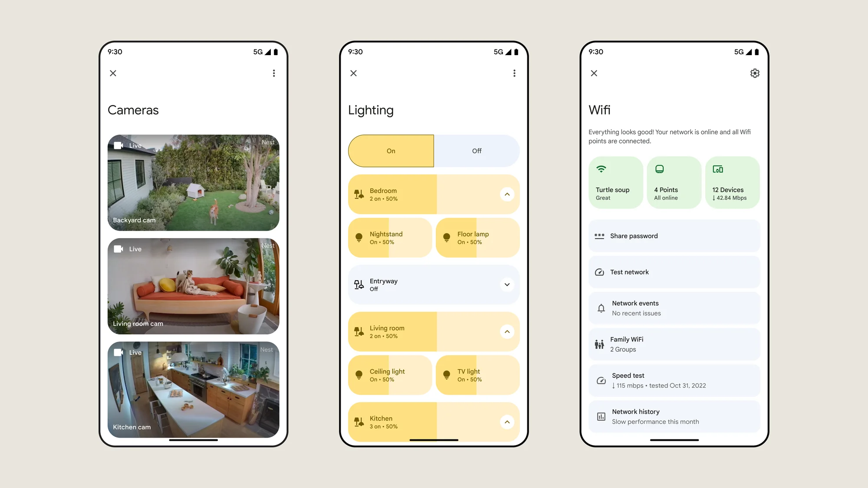Open the three-dot menu on Cameras screen
The height and width of the screenshot is (488, 868).
click(x=273, y=73)
